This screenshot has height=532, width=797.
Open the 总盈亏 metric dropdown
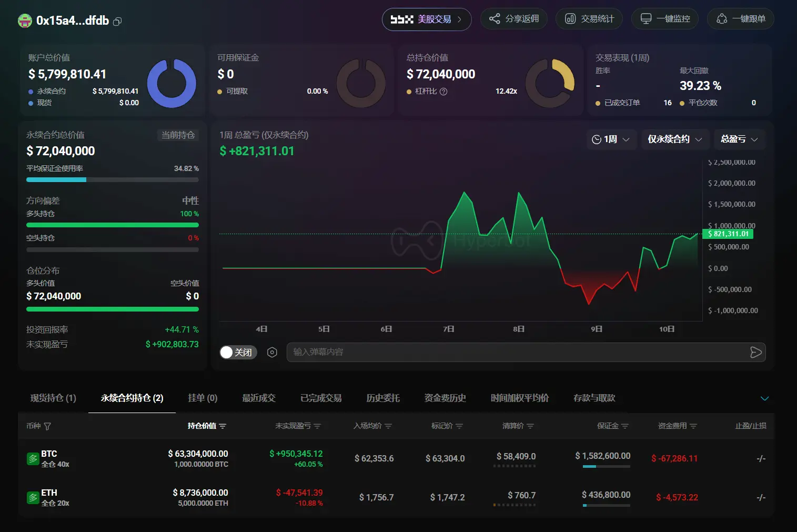739,139
